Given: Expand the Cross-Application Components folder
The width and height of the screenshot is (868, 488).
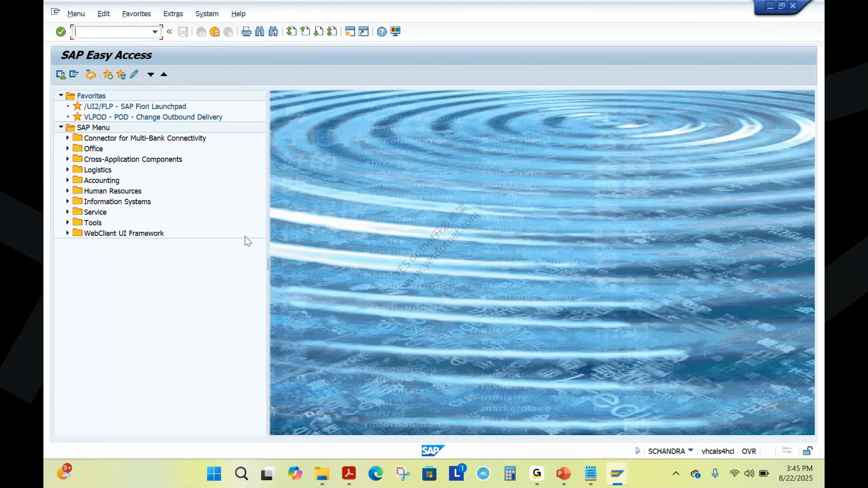Looking at the screenshot, I should pyautogui.click(x=68, y=159).
